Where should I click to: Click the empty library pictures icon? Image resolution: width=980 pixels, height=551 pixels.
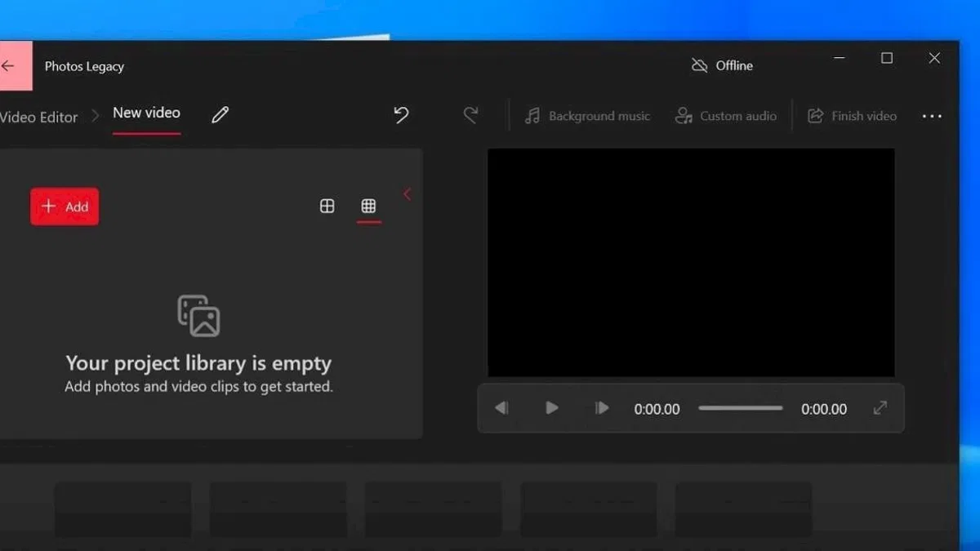pos(198,316)
